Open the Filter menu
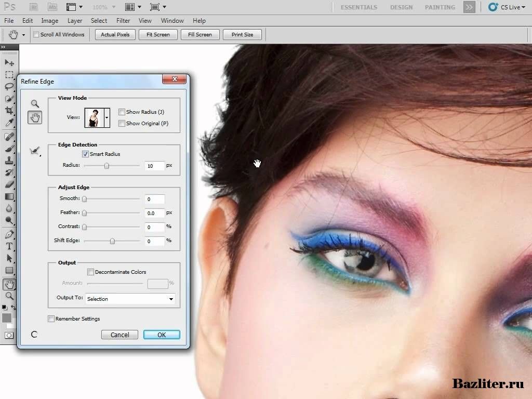Viewport: 532px width, 399px height. (x=123, y=21)
